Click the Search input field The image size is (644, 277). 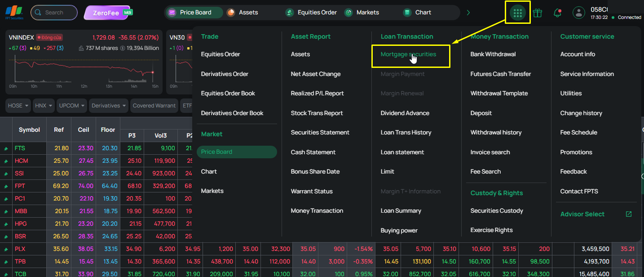pos(54,13)
